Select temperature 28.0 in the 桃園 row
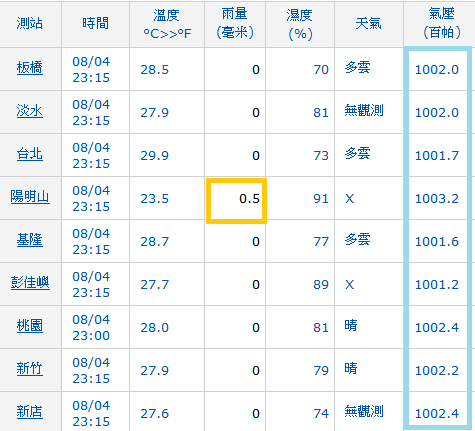Viewport: 475px width, 431px height. tap(155, 328)
